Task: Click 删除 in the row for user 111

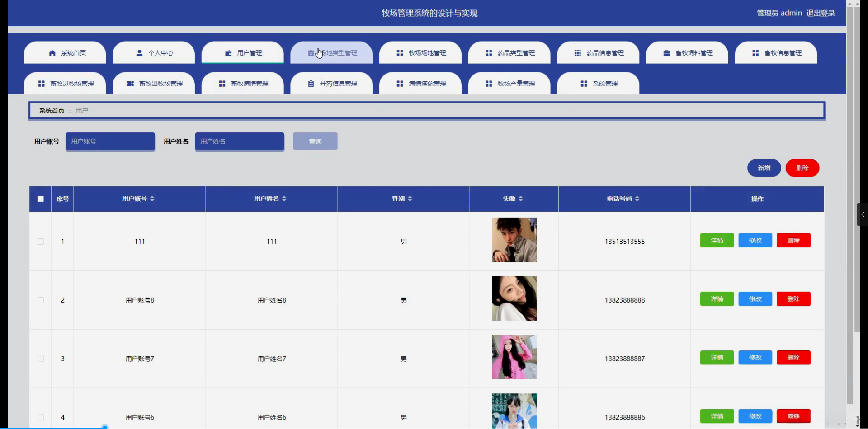Action: click(793, 240)
